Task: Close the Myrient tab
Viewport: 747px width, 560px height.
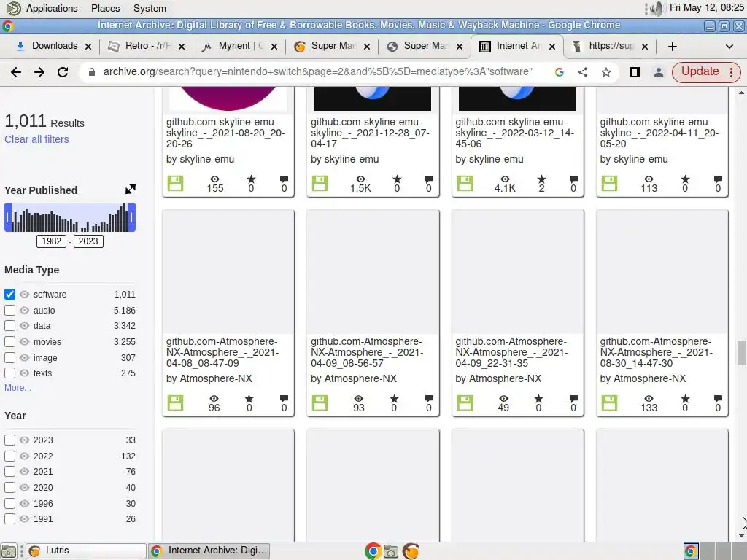Action: click(x=274, y=46)
